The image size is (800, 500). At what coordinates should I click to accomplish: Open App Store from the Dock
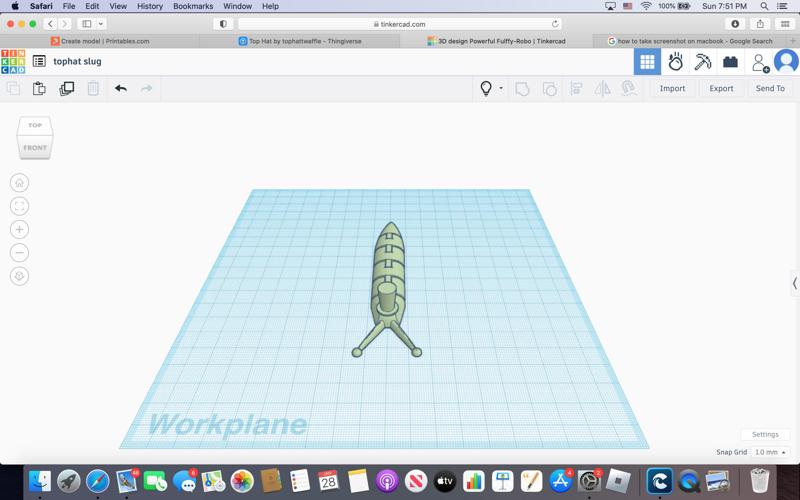tap(560, 481)
